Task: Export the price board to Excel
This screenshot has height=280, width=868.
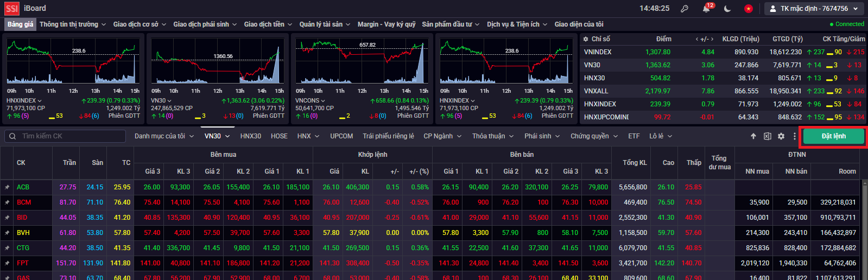Action: [x=767, y=136]
